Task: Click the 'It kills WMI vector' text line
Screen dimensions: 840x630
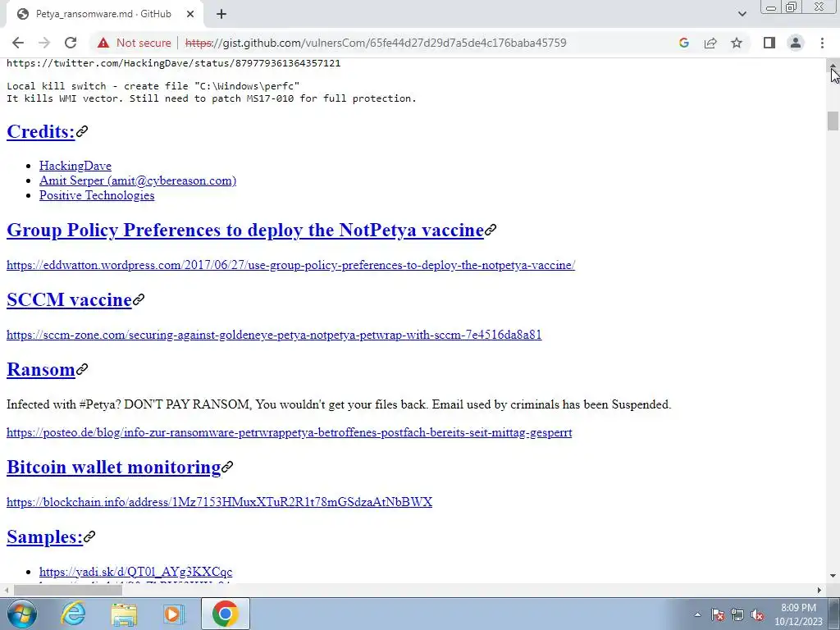Action: tap(212, 98)
